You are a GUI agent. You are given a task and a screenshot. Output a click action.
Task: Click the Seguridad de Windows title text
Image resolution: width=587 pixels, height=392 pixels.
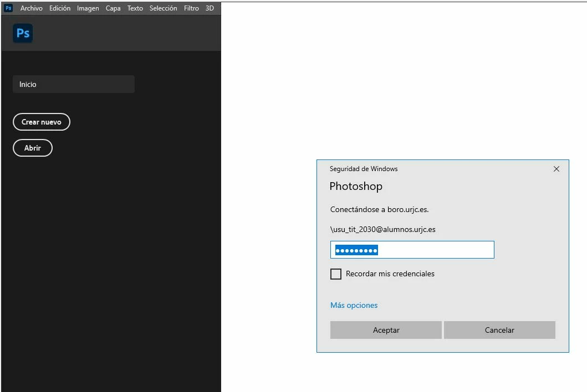click(x=364, y=169)
